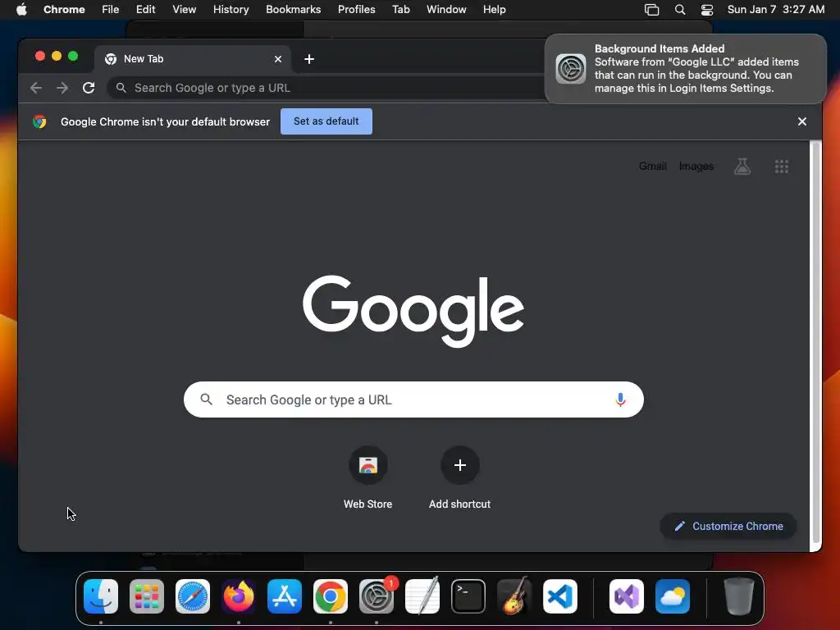Image resolution: width=840 pixels, height=630 pixels.
Task: Click Set as default button
Action: coord(326,121)
